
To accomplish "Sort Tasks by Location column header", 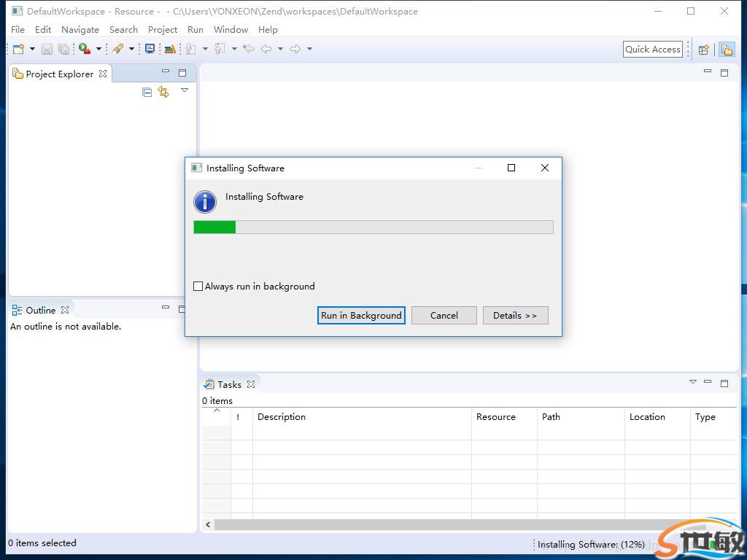I will (x=657, y=417).
